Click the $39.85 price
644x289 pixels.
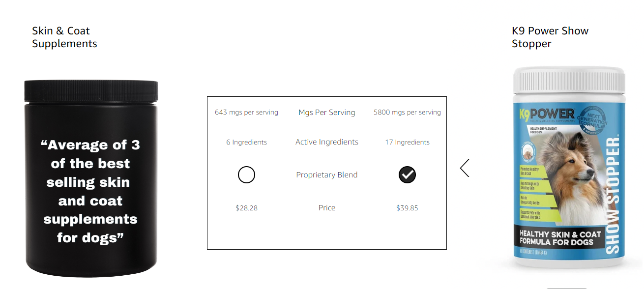[x=407, y=208]
